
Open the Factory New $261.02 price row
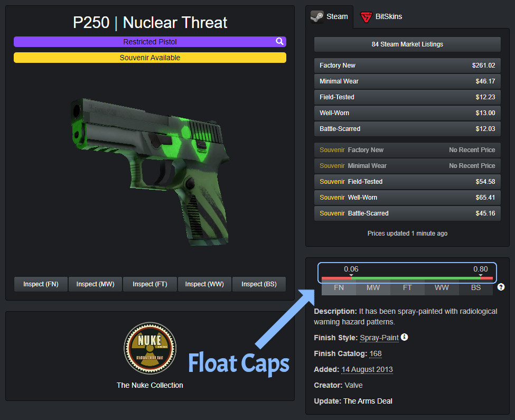point(407,66)
